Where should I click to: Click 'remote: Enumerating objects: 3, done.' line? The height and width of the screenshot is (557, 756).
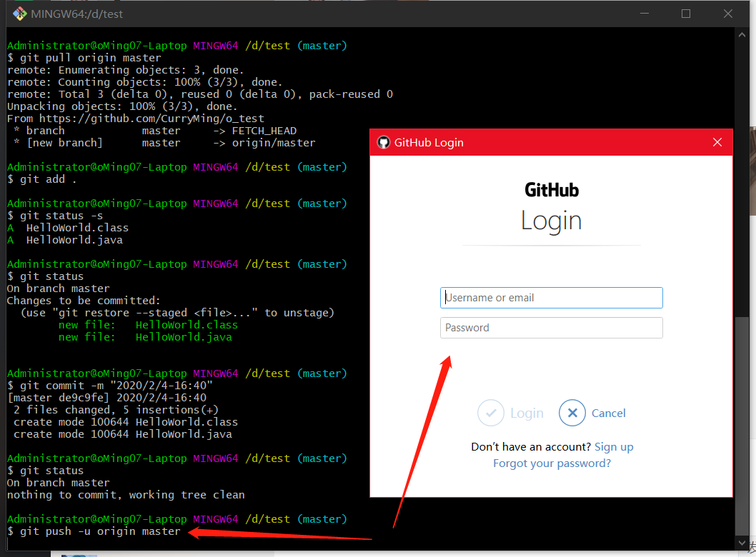click(x=125, y=71)
